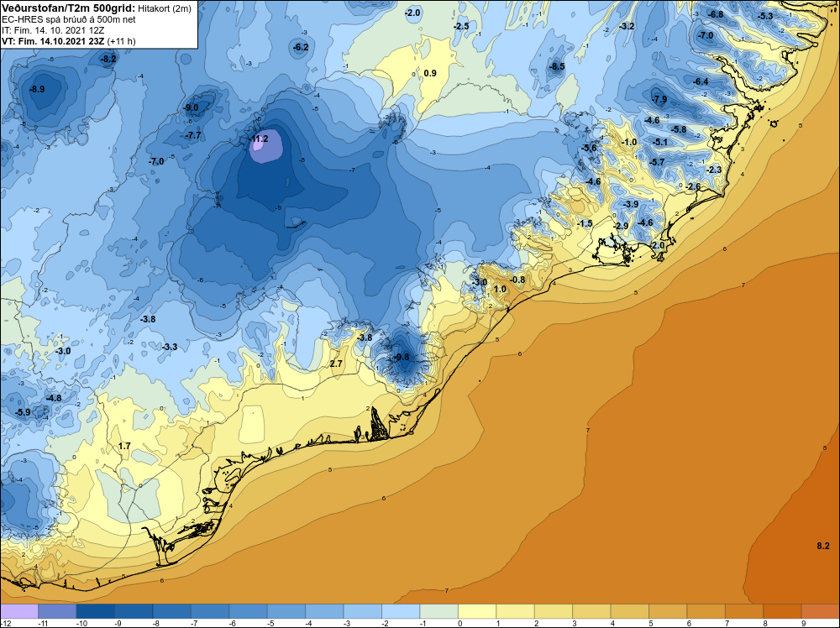
Task: Click the -7.7 temperature label
Action: tap(193, 135)
